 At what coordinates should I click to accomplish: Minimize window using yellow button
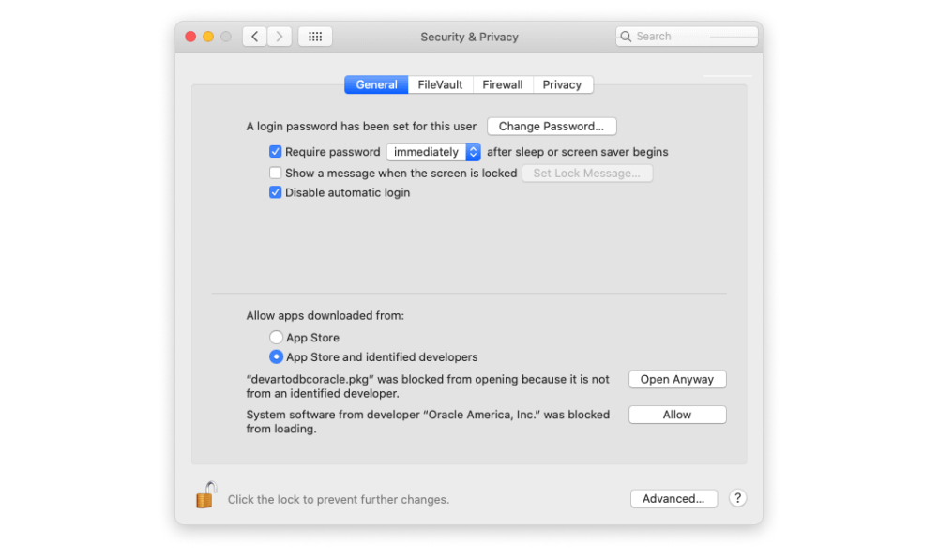[208, 37]
